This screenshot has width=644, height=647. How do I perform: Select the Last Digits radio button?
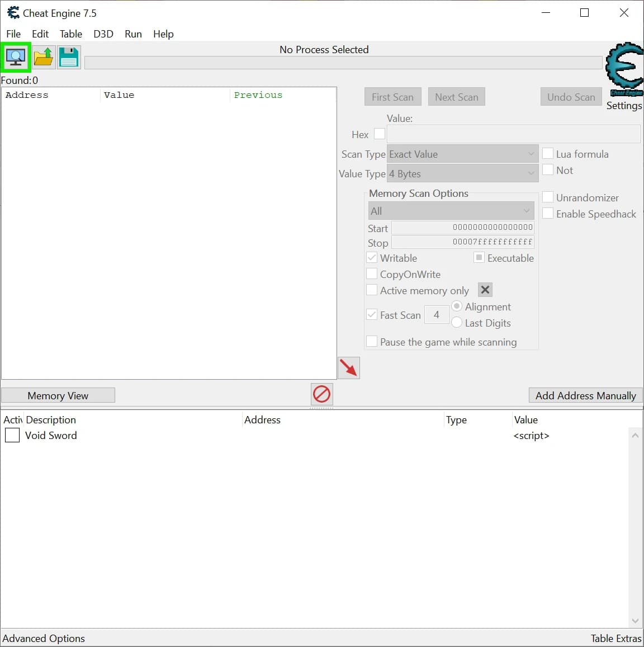tap(457, 322)
